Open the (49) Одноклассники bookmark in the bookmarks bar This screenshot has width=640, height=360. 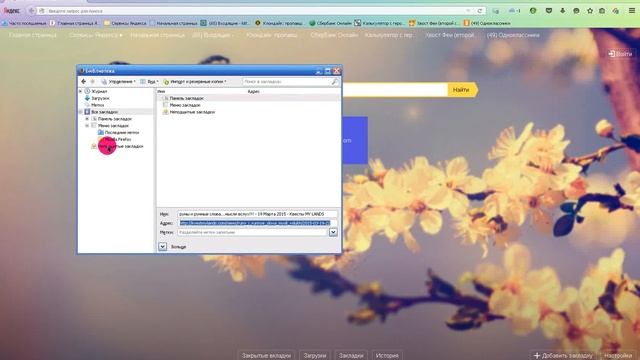[487, 23]
